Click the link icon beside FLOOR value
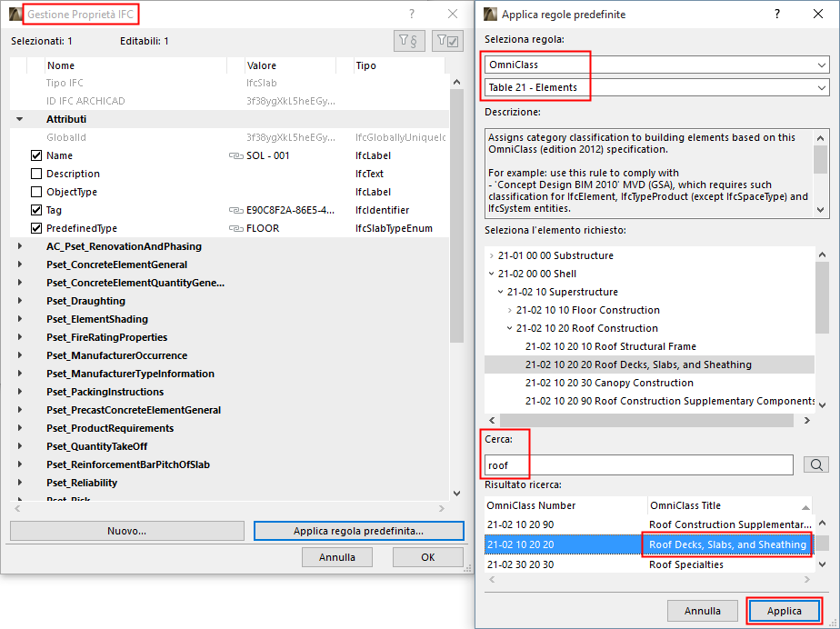The width and height of the screenshot is (840, 629). (x=236, y=228)
